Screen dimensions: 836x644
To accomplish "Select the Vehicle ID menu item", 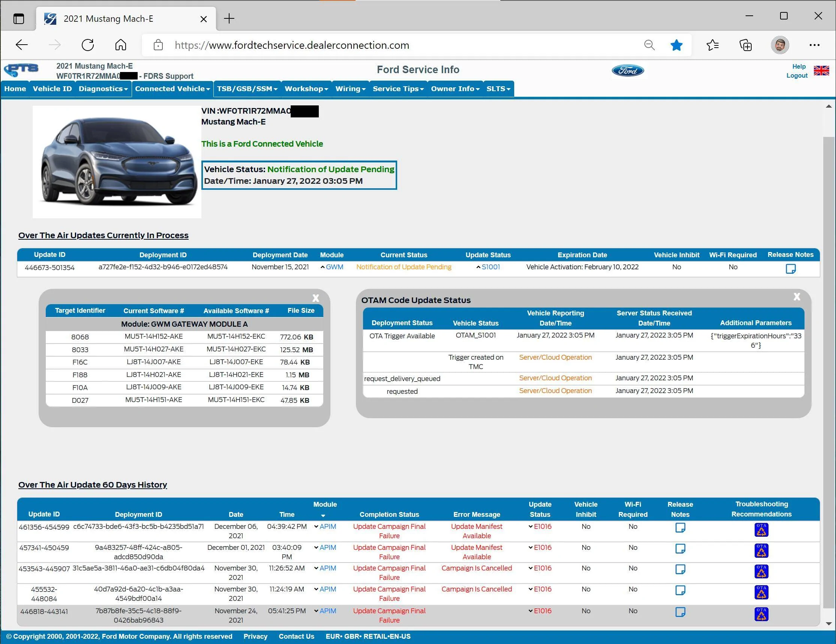I will click(52, 89).
